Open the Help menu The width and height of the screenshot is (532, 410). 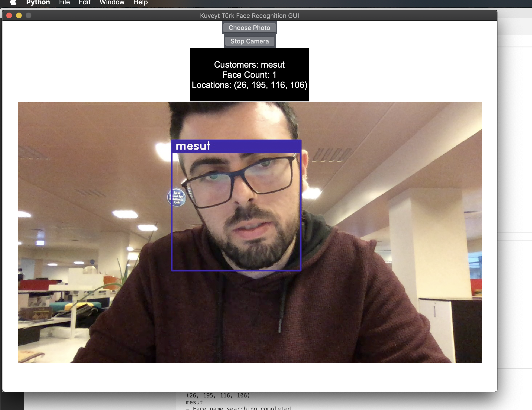pos(140,2)
